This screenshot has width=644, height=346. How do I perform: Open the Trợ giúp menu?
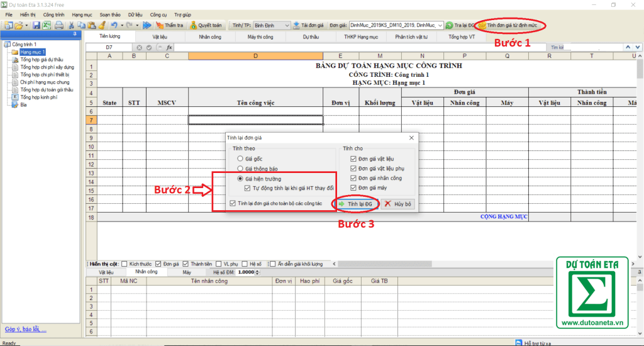coord(183,15)
